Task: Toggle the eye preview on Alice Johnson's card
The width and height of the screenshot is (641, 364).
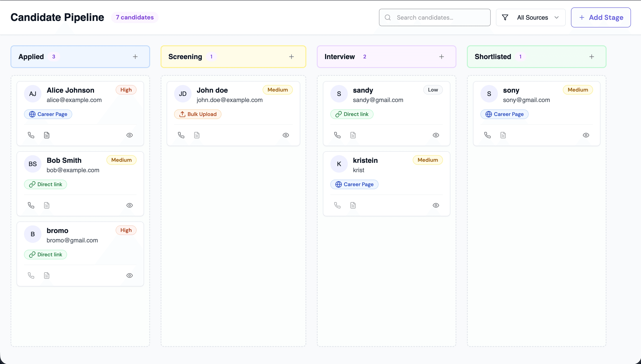Action: 129,135
